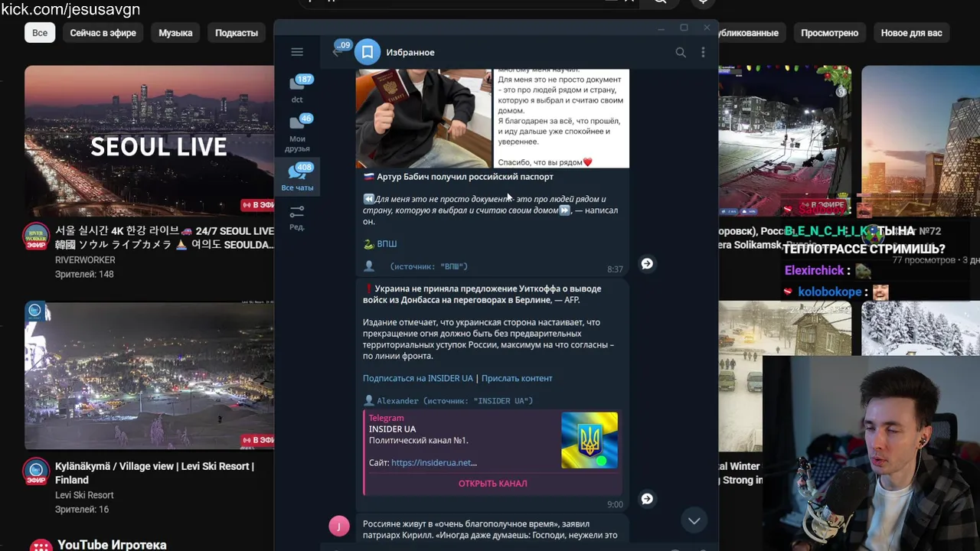Click ОТКРЫТЬ КАНАЛ button
980x551 pixels.
[x=492, y=483]
